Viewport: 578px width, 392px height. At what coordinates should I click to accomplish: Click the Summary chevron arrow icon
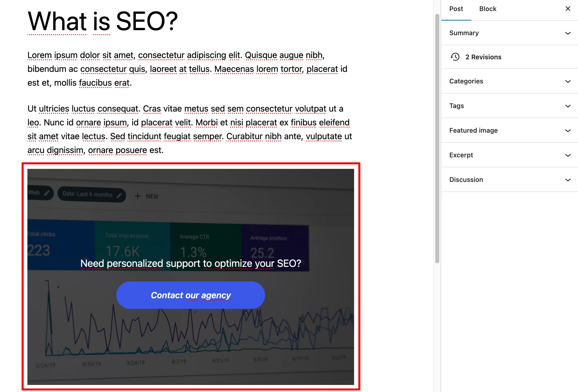click(568, 33)
